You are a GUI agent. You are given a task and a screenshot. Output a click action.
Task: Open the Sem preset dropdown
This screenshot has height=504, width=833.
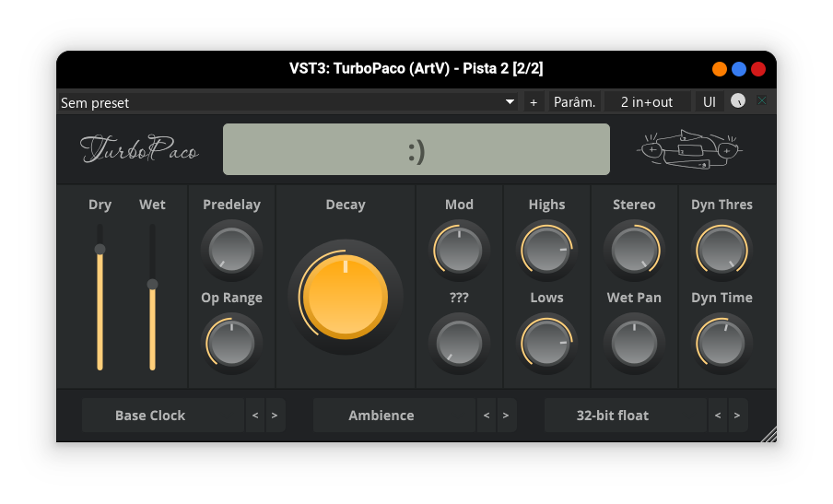point(287,102)
